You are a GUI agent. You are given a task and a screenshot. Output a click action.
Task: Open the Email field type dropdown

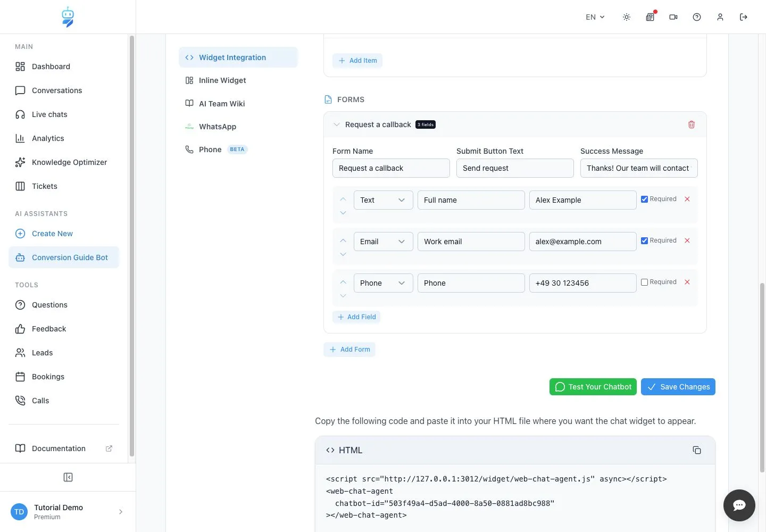click(384, 242)
